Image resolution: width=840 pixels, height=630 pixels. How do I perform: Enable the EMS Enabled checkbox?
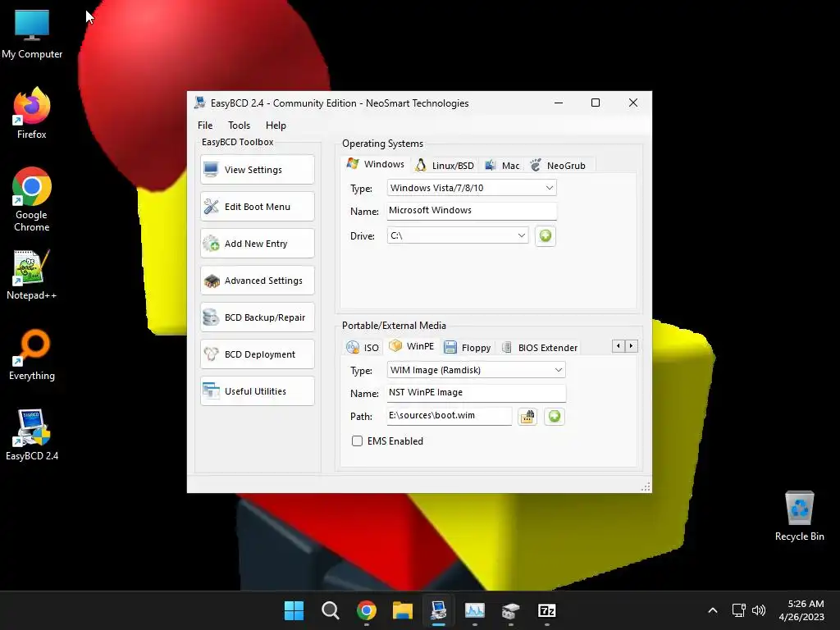tap(358, 441)
